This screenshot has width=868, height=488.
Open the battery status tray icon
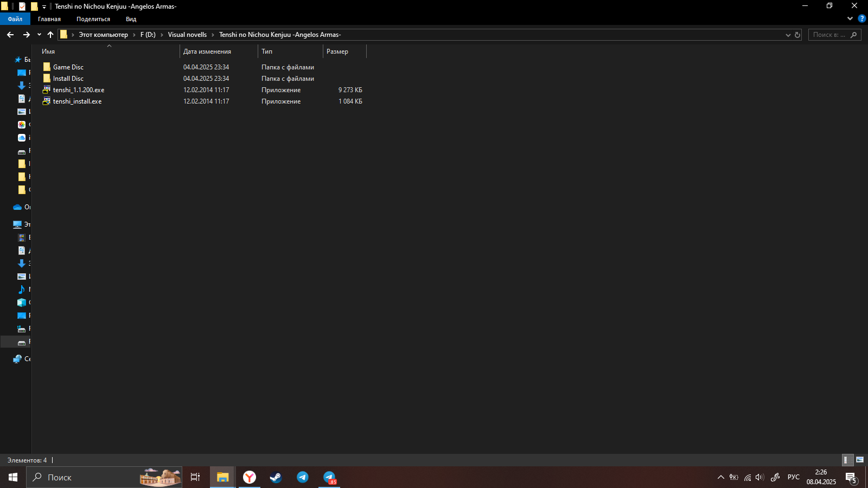click(x=734, y=477)
